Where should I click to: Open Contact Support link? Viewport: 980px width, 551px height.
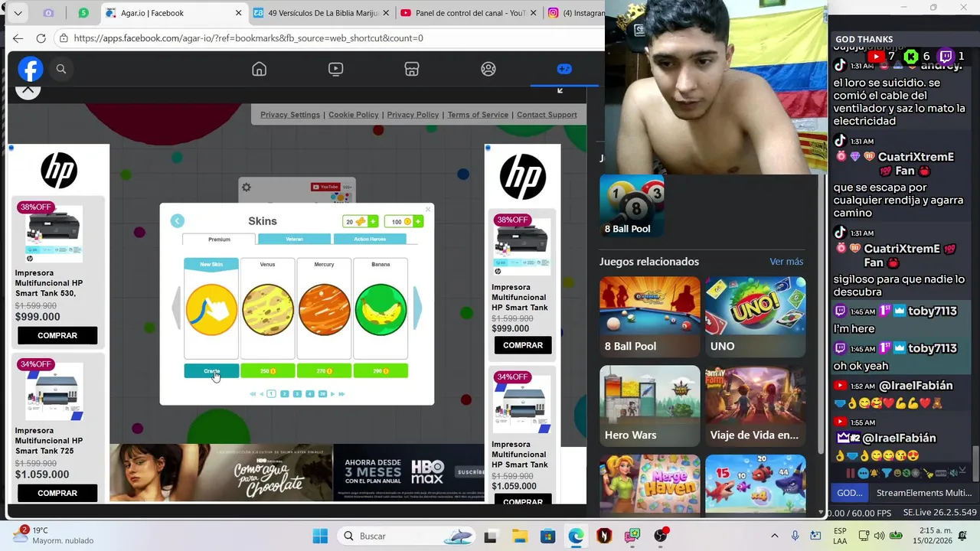(547, 115)
